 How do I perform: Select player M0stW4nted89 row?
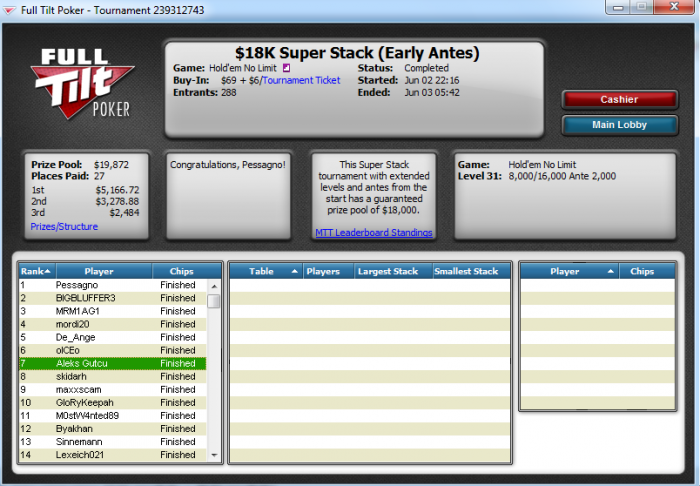coord(112,416)
